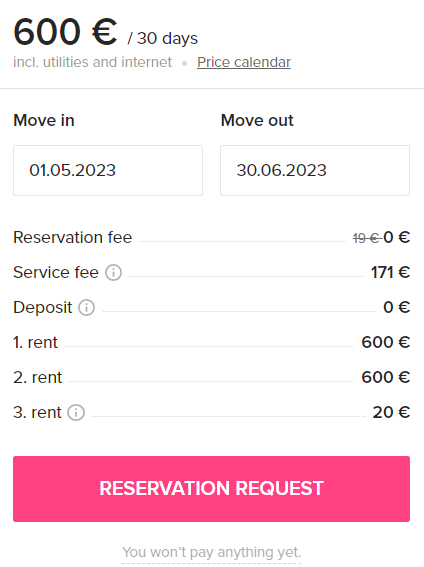The height and width of the screenshot is (567, 424).
Task: Select the Reservation fee label
Action: point(73,238)
